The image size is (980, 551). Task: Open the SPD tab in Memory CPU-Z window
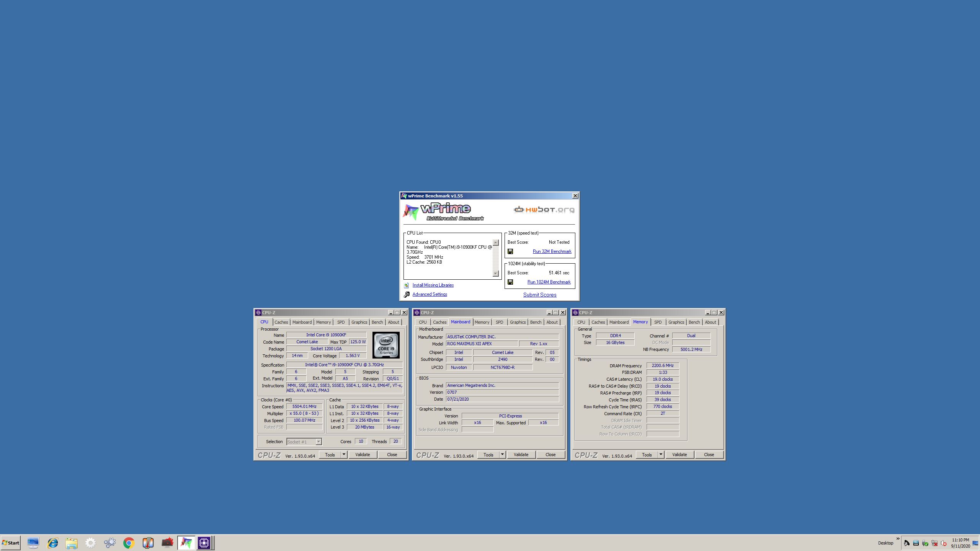658,322
